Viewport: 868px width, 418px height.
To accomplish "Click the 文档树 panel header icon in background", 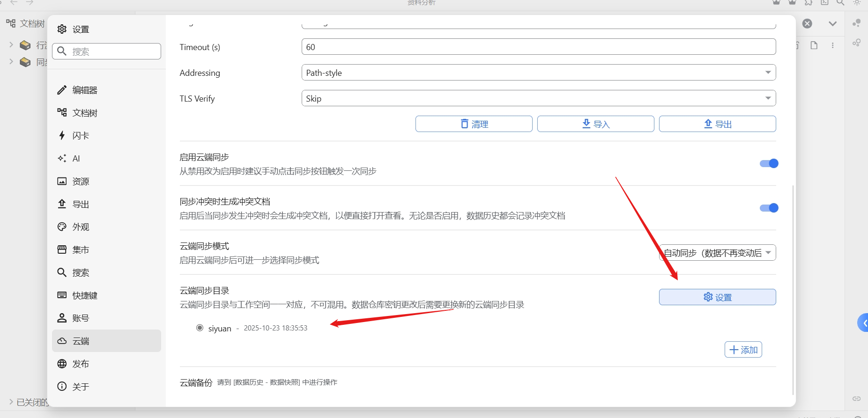I will pyautogui.click(x=11, y=23).
